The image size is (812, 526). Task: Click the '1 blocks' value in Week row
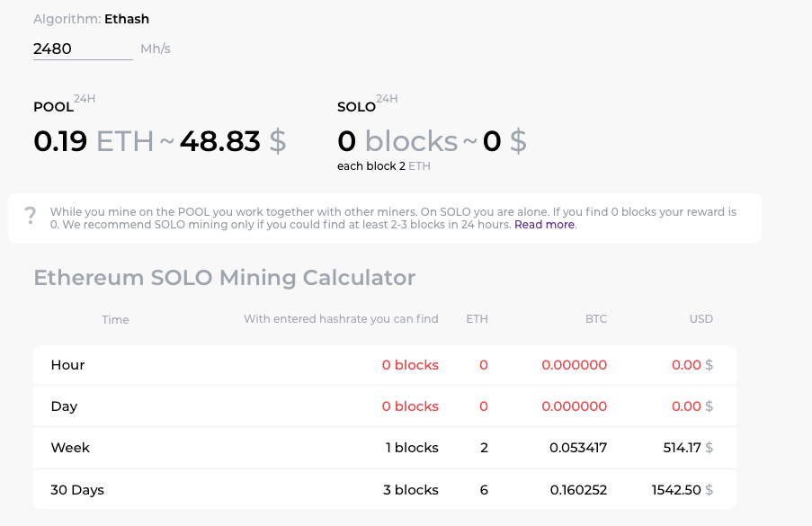[410, 448]
